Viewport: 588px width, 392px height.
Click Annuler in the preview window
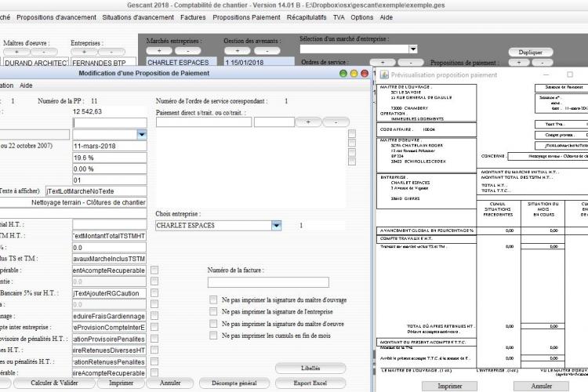tap(541, 386)
